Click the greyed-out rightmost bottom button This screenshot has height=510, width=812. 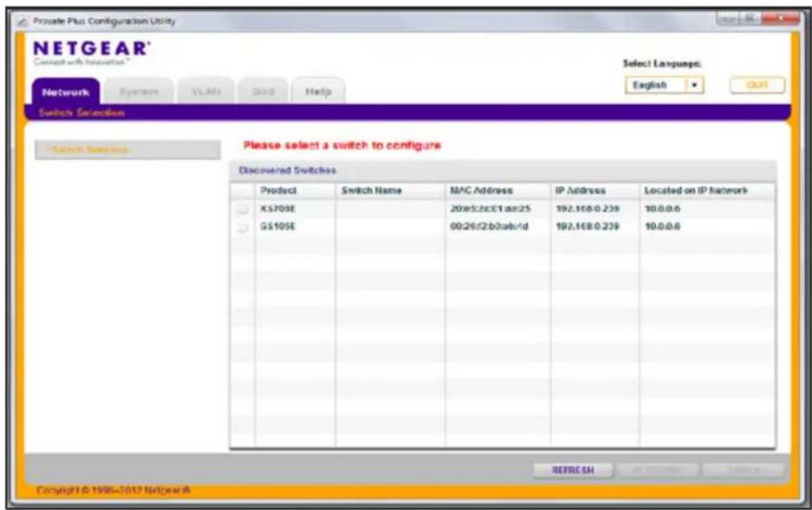tap(743, 470)
